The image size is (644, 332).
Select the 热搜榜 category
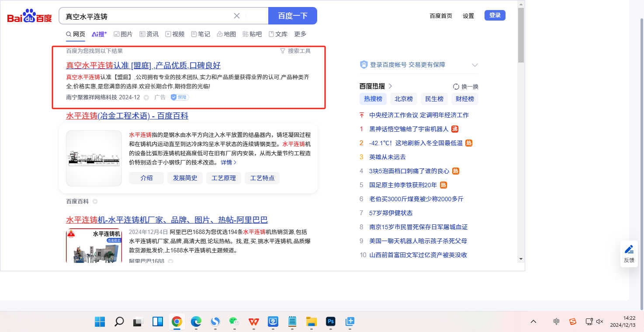coord(373,99)
